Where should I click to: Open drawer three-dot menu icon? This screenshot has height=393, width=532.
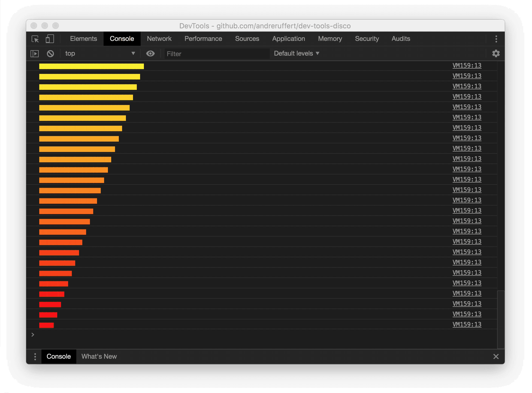(35, 356)
